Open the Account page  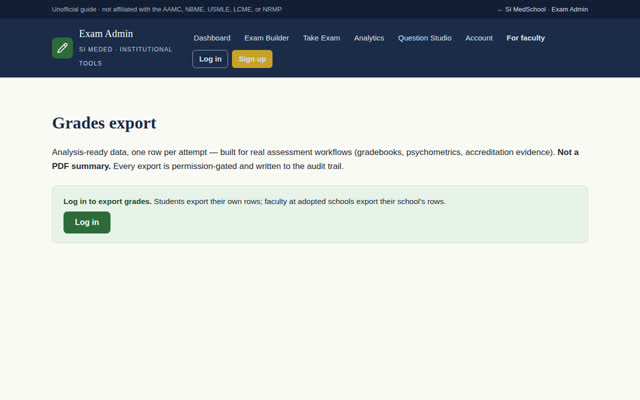pyautogui.click(x=479, y=38)
